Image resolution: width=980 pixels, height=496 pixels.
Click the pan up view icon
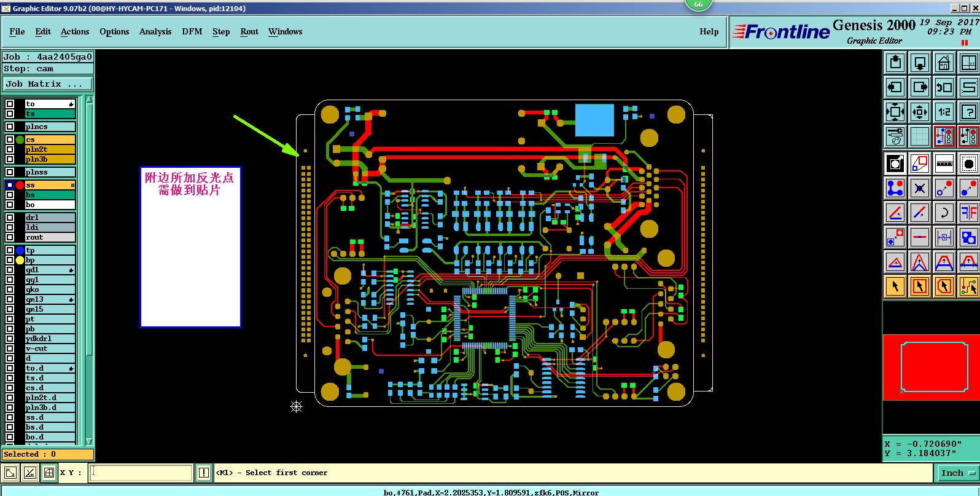click(895, 63)
